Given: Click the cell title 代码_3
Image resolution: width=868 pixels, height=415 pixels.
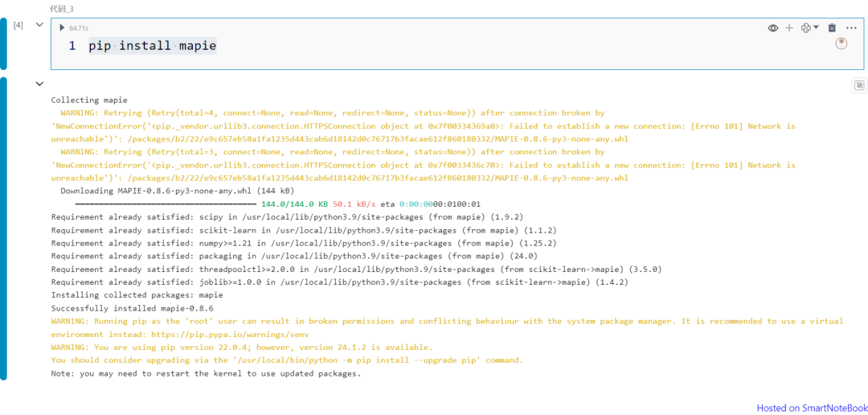Looking at the screenshot, I should tap(61, 8).
